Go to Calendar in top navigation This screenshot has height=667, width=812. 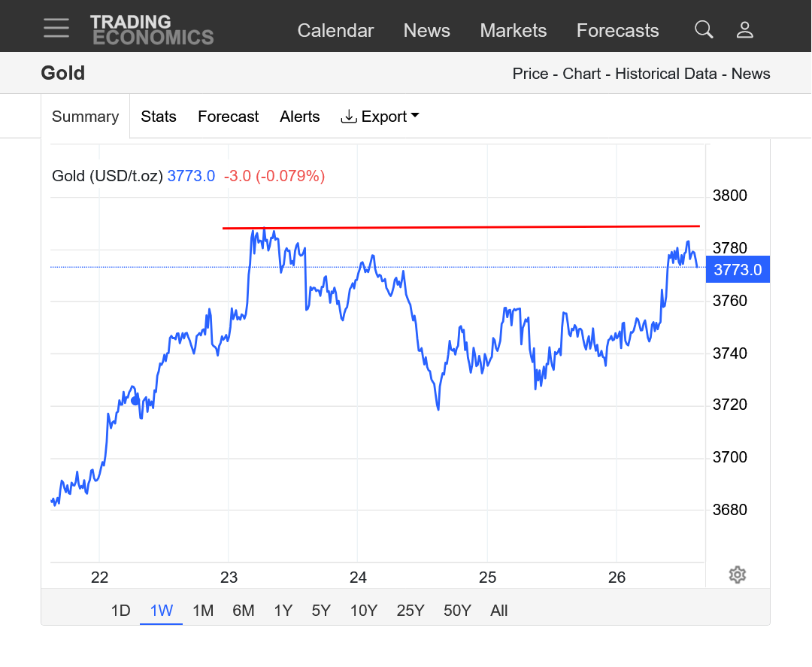pos(335,31)
